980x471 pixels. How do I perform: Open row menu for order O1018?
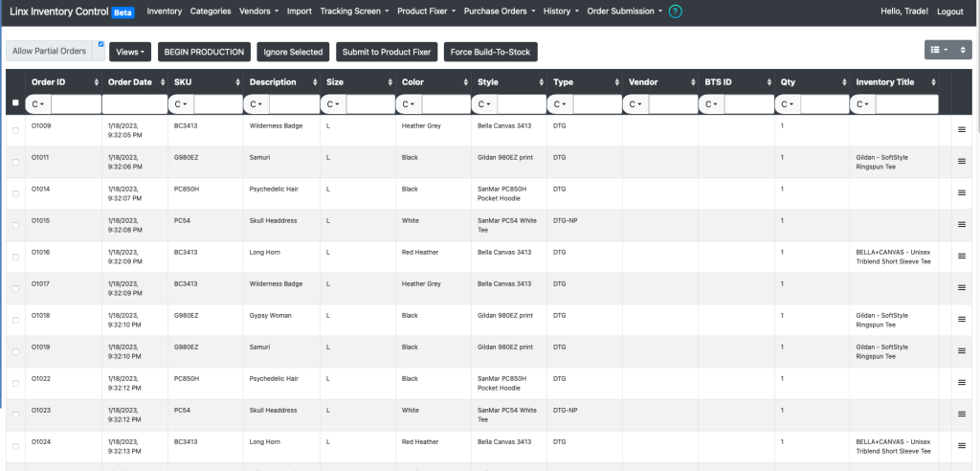point(961,319)
